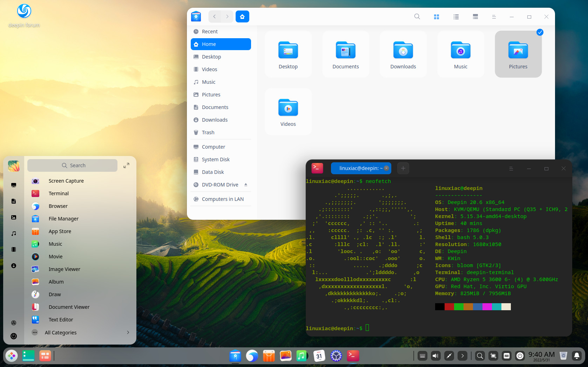Launch Browser from launcher list
The height and width of the screenshot is (367, 588).
pos(80,206)
